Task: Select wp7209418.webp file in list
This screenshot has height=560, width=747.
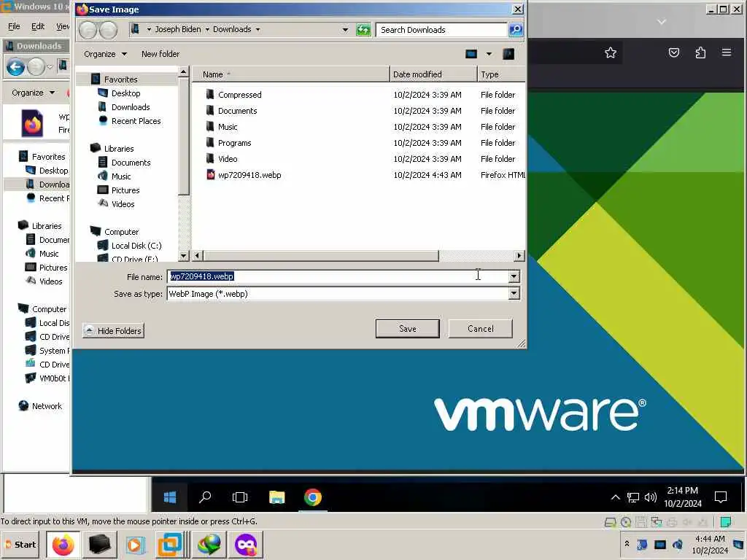Action: coord(249,175)
